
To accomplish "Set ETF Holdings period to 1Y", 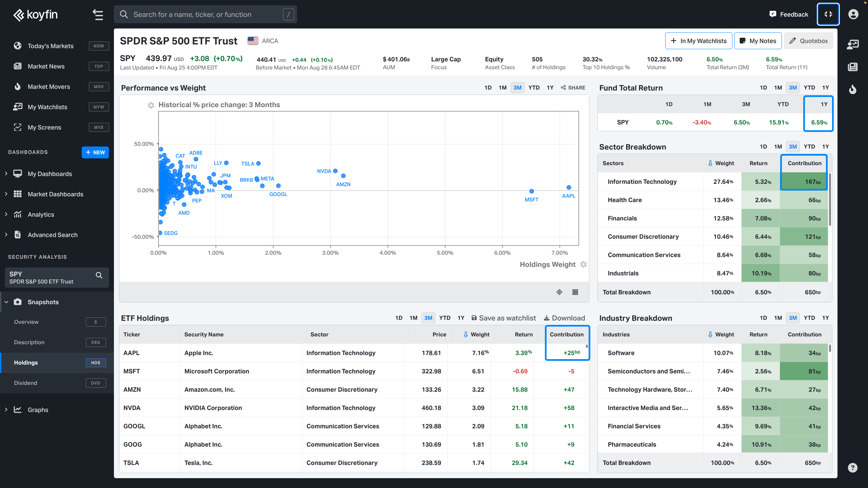I will [461, 318].
